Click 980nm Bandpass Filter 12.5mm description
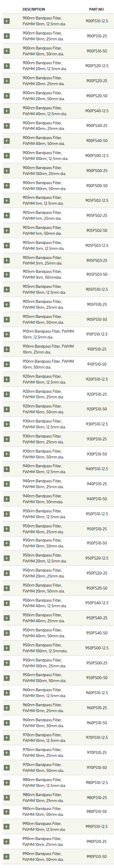This screenshot has width=114, height=868. click(44, 783)
